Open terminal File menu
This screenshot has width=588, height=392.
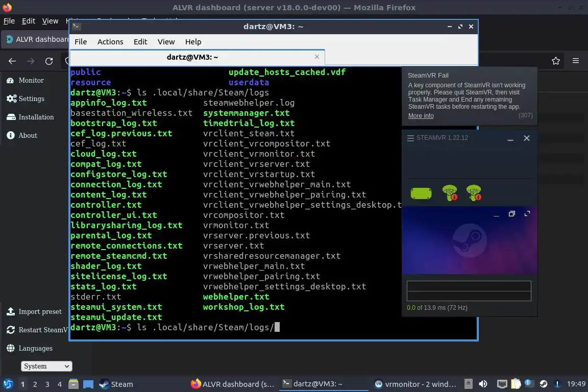[x=81, y=42]
